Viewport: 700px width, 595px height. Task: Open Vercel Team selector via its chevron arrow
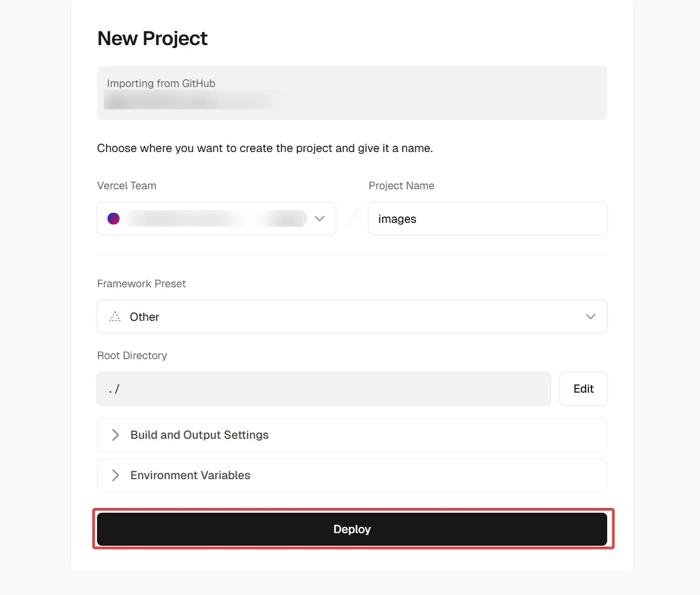click(319, 219)
